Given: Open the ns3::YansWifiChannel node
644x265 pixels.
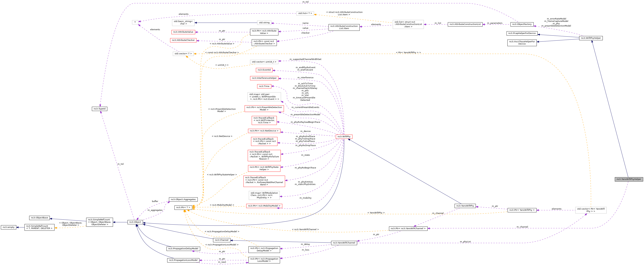Looking at the screenshot, I should [344, 243].
